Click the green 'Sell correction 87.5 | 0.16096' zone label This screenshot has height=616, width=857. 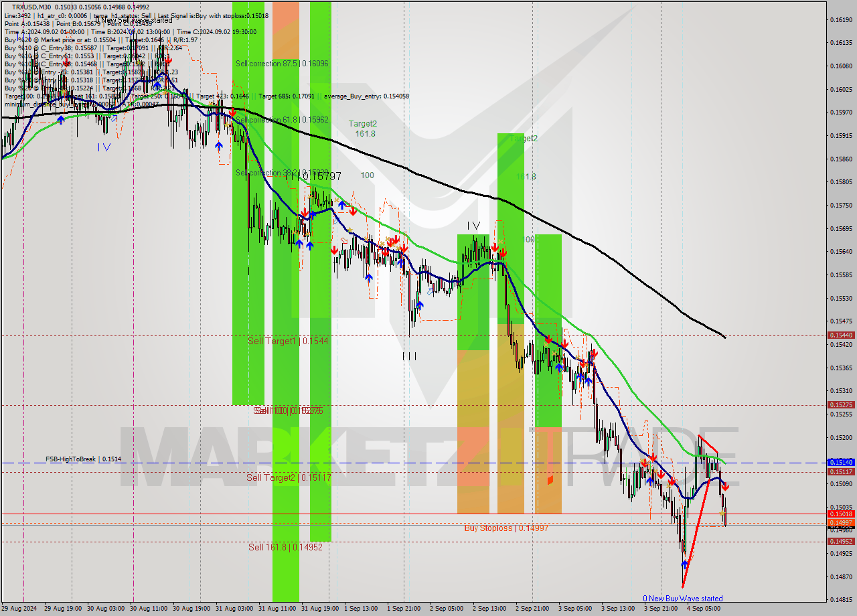point(281,64)
